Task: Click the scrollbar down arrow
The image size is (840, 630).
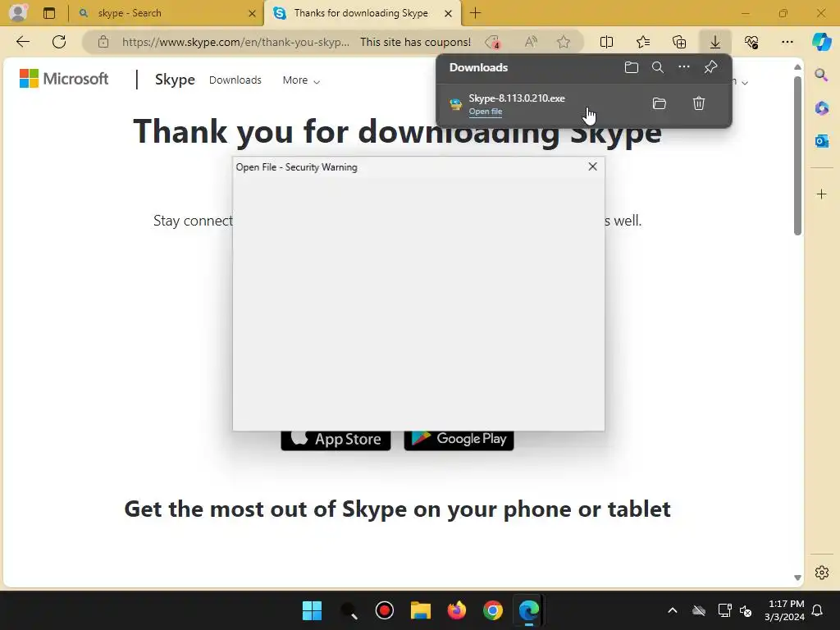Action: click(797, 577)
